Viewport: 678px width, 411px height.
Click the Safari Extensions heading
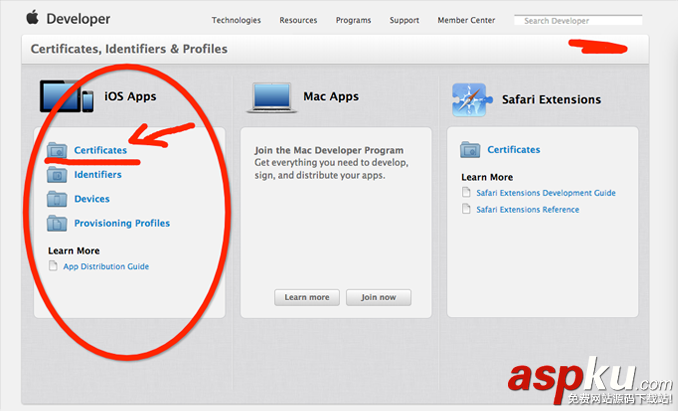[x=551, y=99]
